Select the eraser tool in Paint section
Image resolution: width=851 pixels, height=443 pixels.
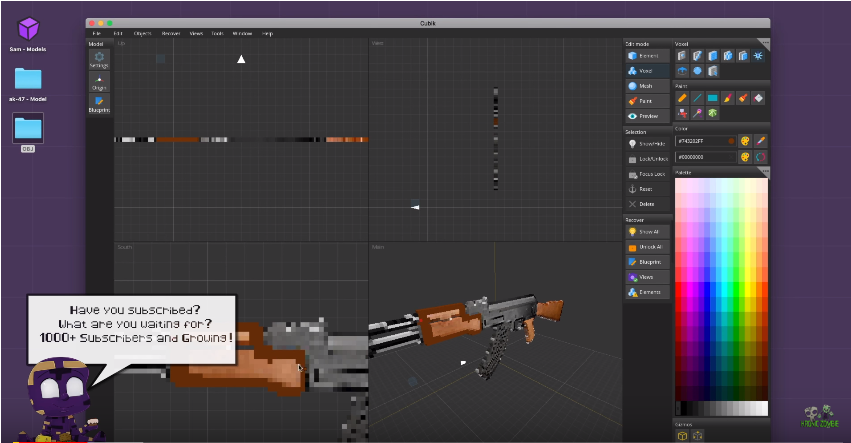pos(758,98)
